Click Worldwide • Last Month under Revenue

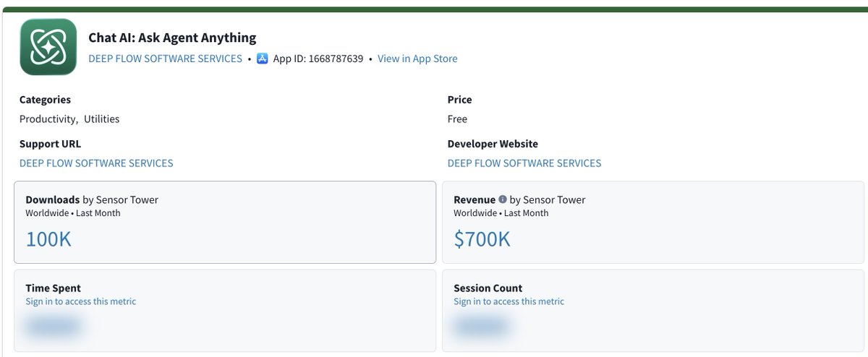coord(501,213)
